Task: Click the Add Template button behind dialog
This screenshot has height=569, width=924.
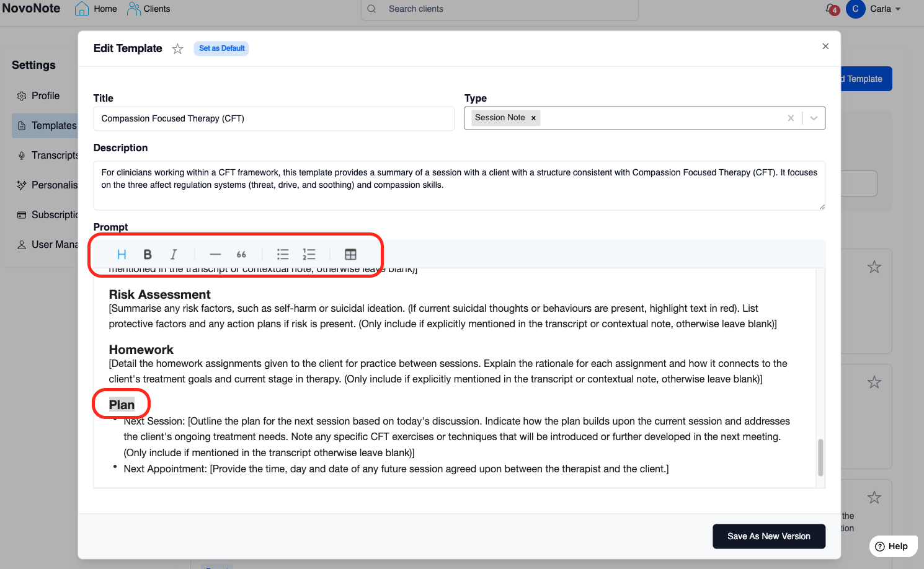Action: click(866, 79)
